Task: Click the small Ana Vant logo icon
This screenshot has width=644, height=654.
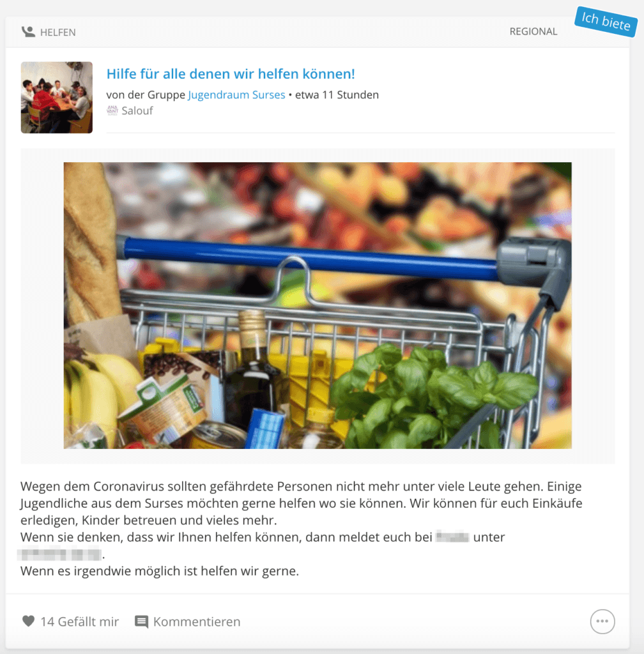Action: tap(112, 110)
